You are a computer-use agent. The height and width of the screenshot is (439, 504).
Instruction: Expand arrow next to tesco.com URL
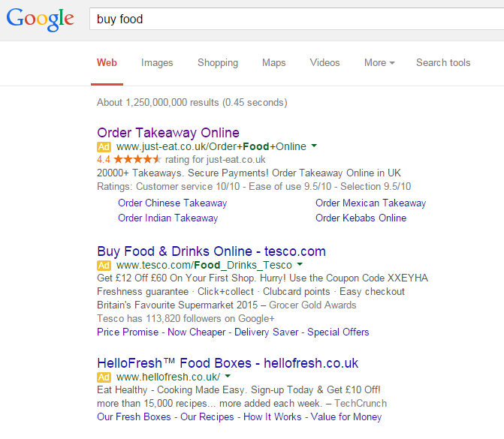tap(300, 264)
